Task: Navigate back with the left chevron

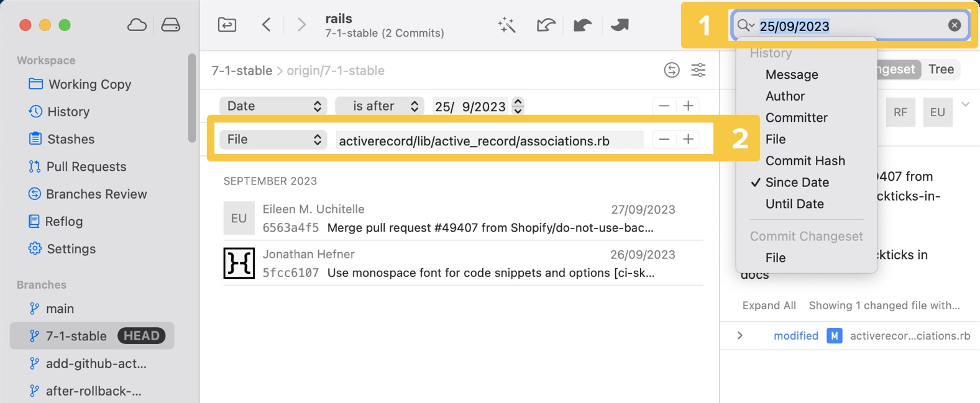Action: pyautogui.click(x=267, y=25)
